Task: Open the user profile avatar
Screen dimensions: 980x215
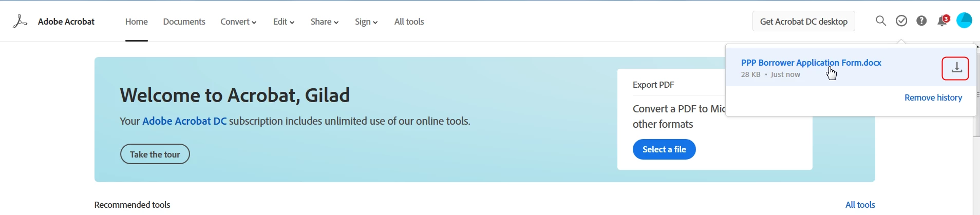Action: [x=964, y=21]
